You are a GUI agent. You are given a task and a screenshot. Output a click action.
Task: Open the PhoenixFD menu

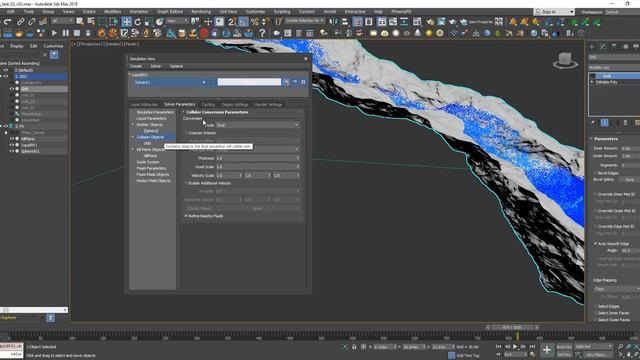click(401, 12)
